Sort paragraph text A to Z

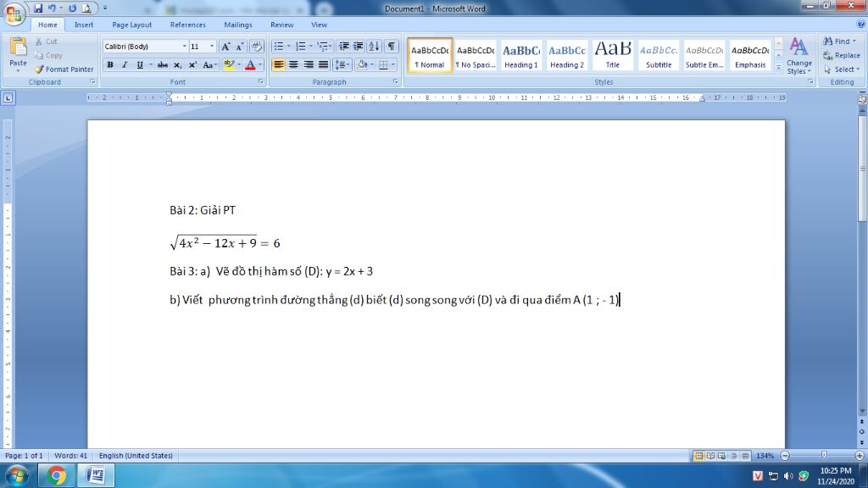point(374,47)
